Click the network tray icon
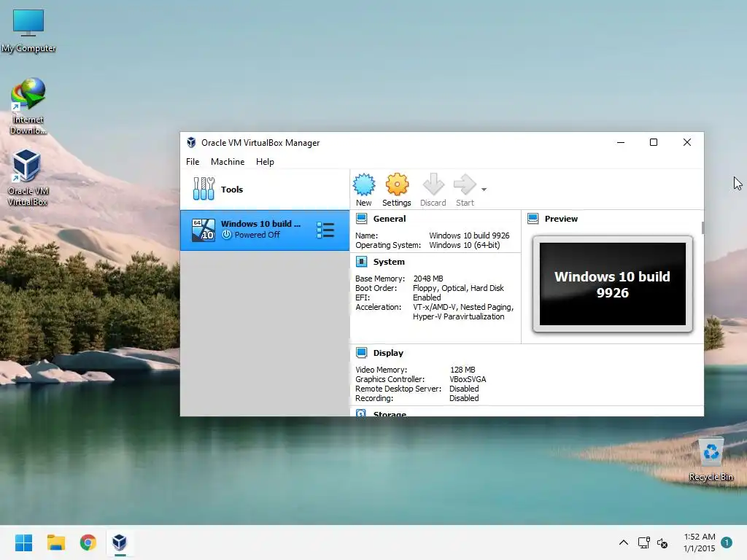Viewport: 747px width, 560px height. coord(644,542)
